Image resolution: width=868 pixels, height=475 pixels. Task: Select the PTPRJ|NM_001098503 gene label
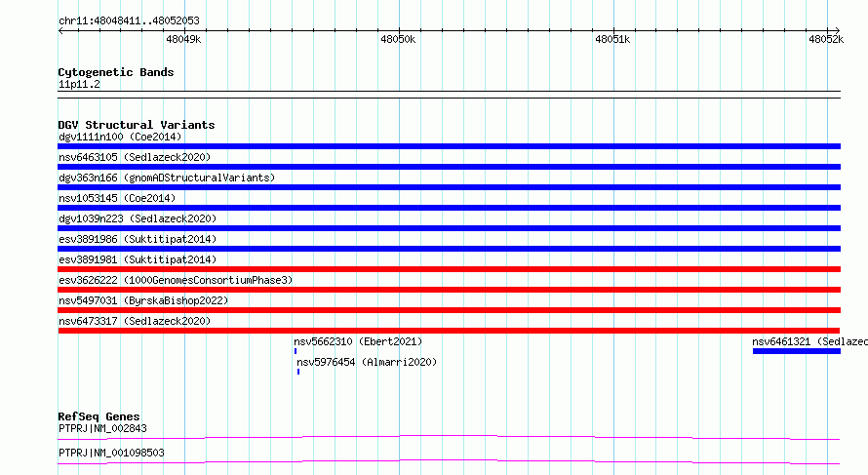[x=111, y=453]
